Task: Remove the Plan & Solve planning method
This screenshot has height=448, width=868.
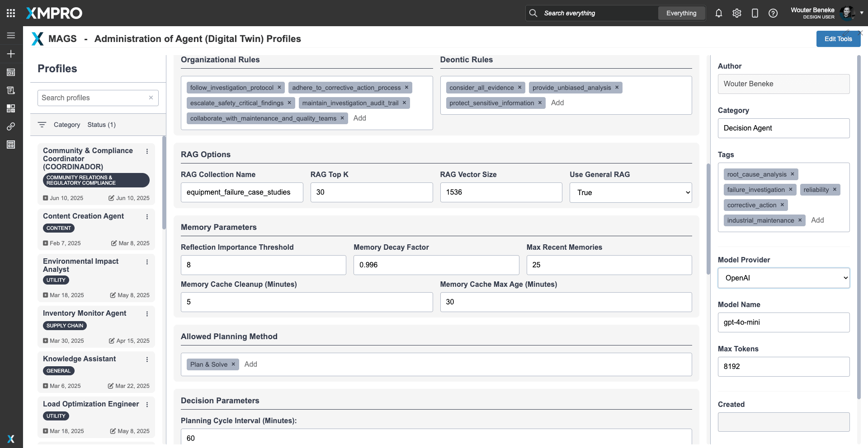Action: 233,364
